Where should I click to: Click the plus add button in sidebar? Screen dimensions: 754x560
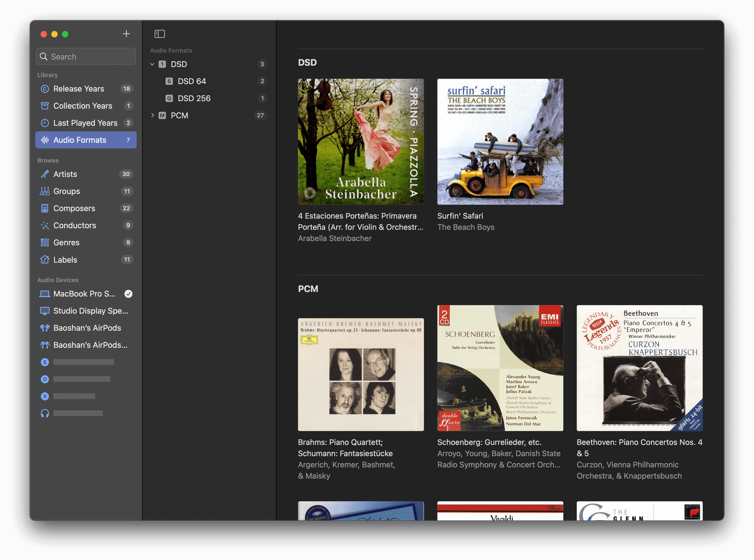(x=126, y=34)
